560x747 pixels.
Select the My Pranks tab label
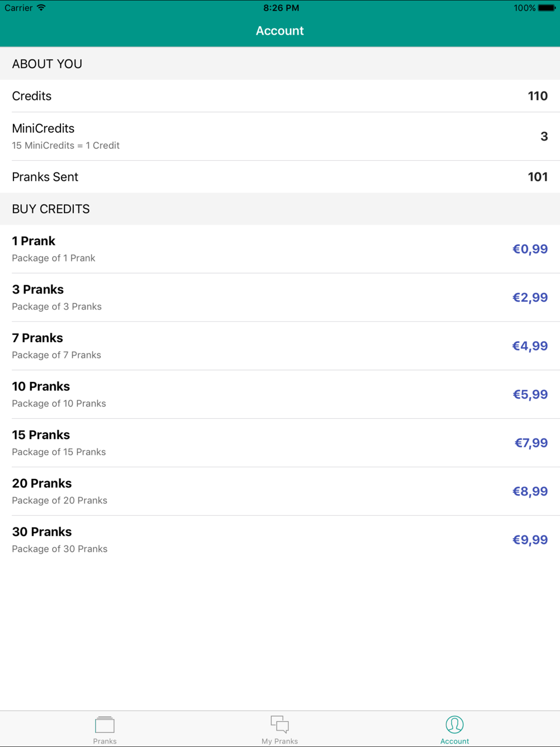tap(279, 741)
